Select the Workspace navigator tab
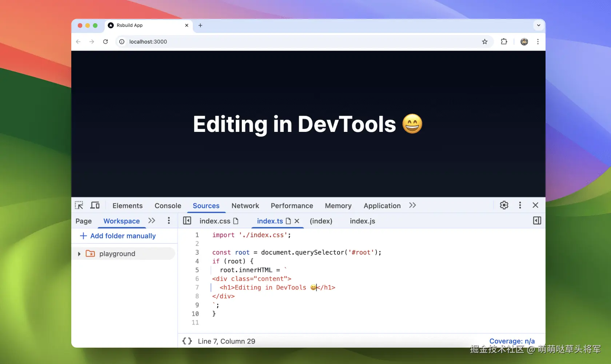Screen dimensions: 611x364 121,221
